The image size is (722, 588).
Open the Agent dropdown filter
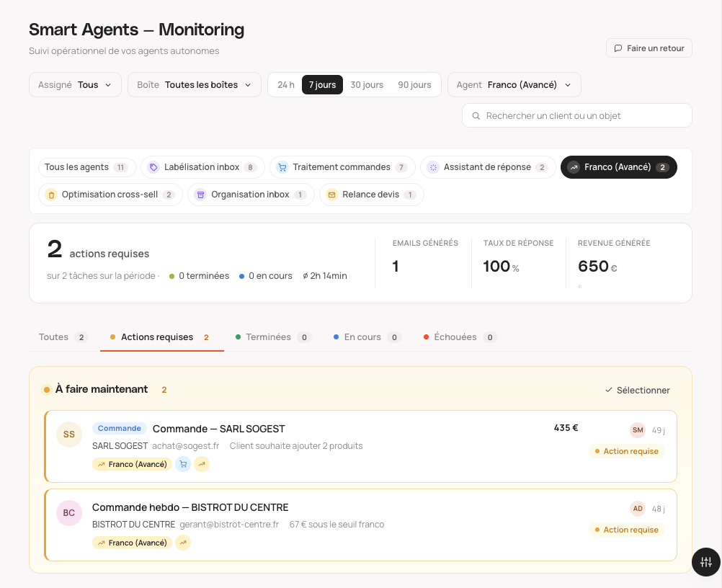point(514,85)
